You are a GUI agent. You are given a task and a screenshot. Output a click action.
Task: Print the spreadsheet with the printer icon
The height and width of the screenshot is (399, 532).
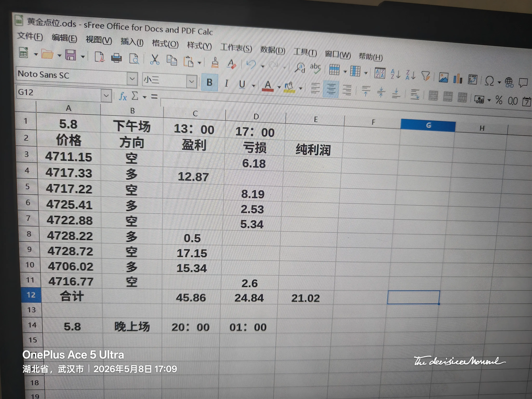pos(116,58)
